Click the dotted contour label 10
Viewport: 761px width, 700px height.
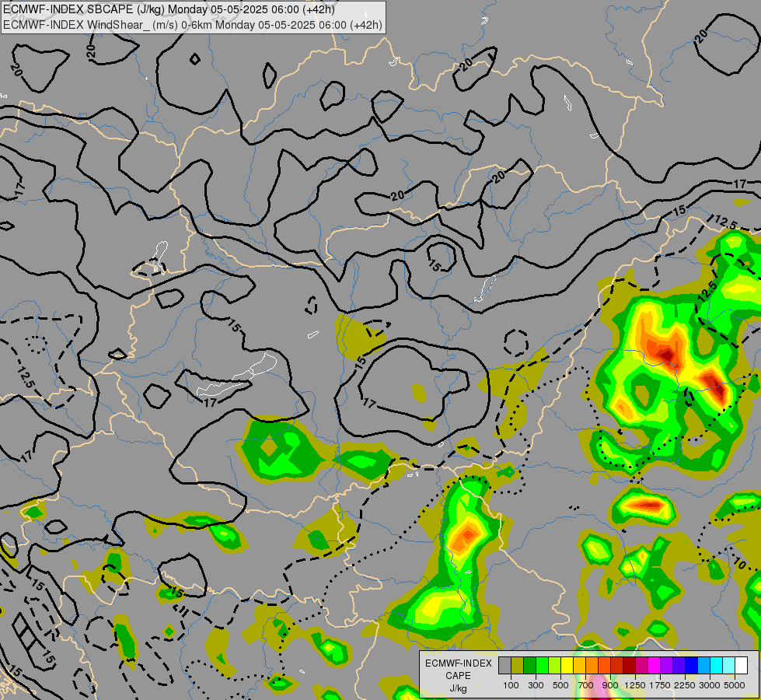pos(740,564)
